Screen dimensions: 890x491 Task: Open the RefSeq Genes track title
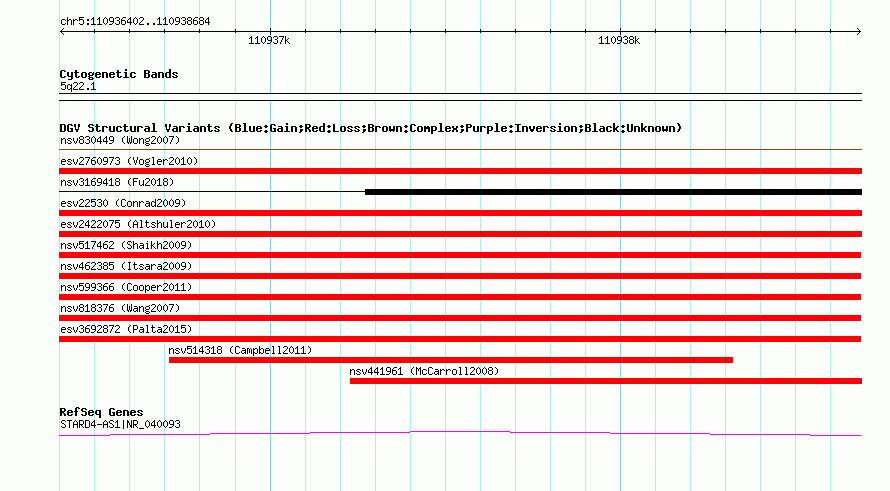tap(101, 412)
